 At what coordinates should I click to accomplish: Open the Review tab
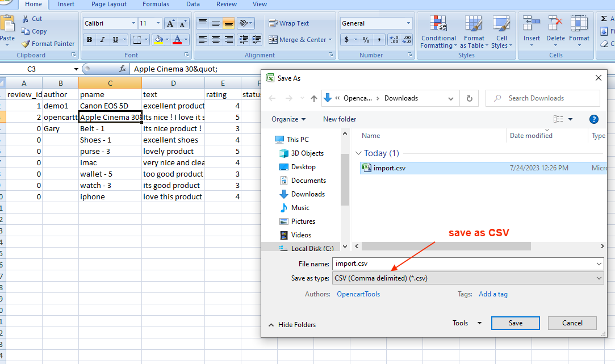pos(227,5)
